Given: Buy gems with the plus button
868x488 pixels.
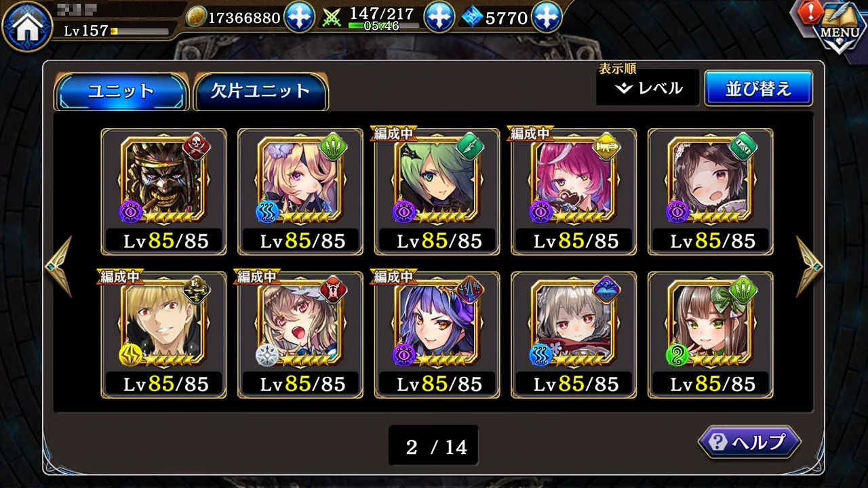Looking at the screenshot, I should click(547, 18).
